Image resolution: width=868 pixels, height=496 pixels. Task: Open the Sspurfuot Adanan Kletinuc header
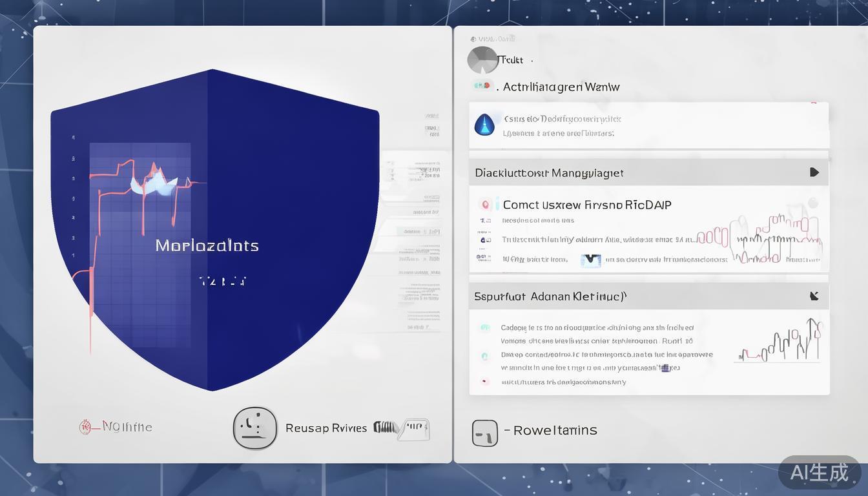pos(550,296)
